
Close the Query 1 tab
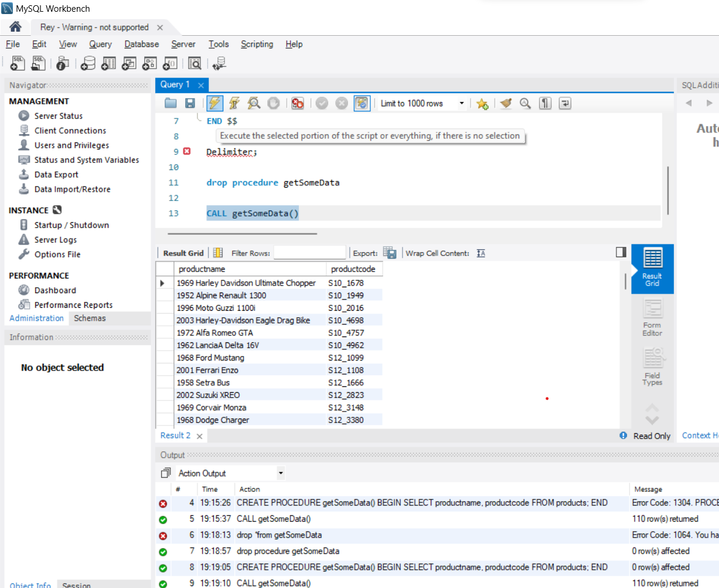coord(201,85)
